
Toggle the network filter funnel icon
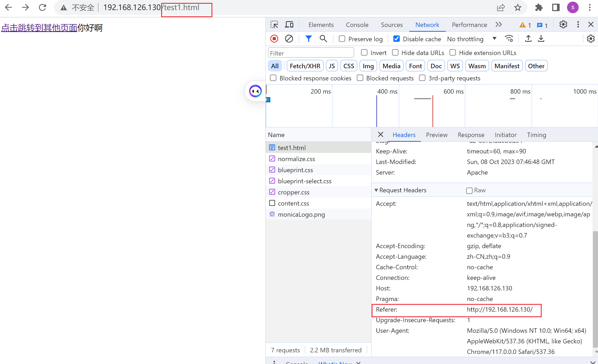[x=308, y=39]
